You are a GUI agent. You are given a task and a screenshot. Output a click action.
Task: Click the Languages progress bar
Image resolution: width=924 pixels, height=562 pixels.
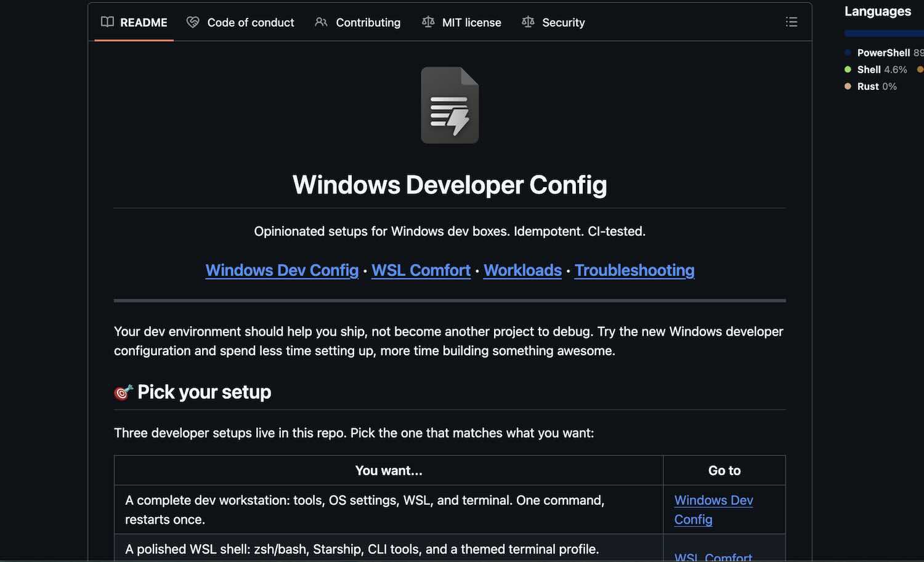point(884,33)
